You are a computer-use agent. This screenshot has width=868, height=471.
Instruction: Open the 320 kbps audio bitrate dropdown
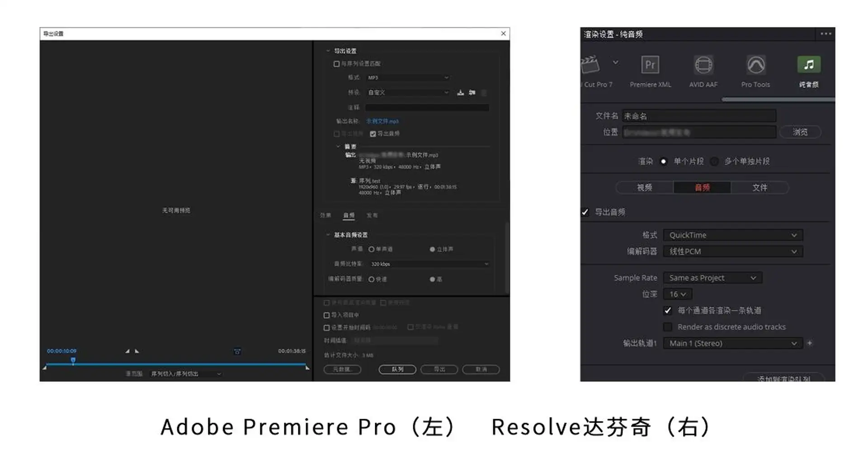point(429,264)
